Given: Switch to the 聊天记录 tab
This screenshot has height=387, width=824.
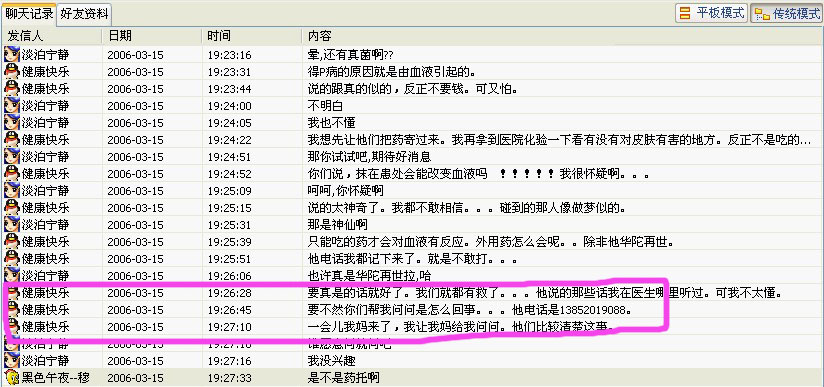Looking at the screenshot, I should 29,13.
